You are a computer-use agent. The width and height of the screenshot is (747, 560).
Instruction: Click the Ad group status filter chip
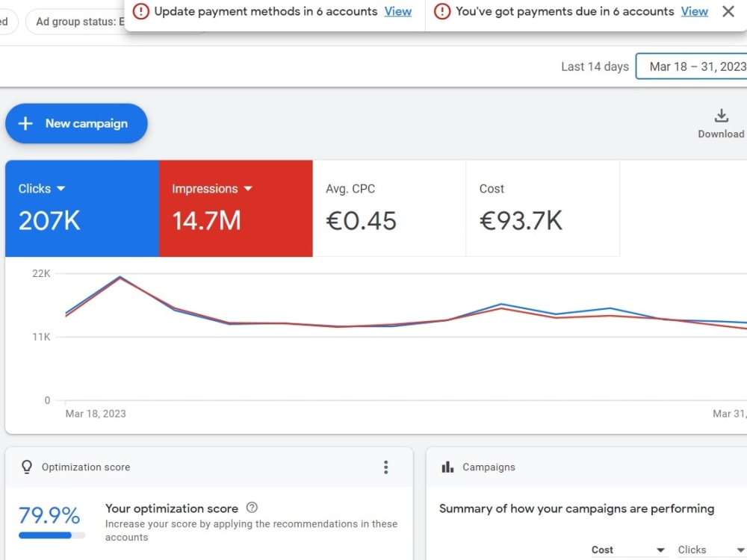point(75,22)
